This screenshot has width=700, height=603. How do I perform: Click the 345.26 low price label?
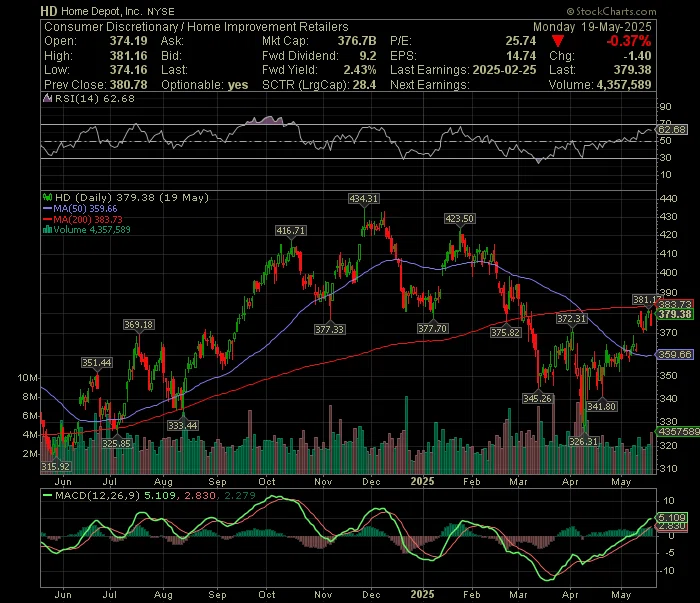538,398
